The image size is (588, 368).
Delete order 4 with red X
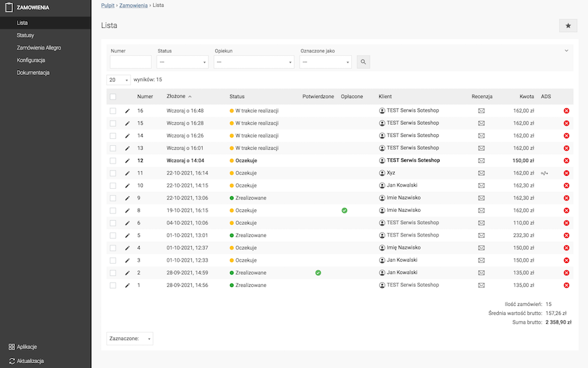tap(566, 248)
